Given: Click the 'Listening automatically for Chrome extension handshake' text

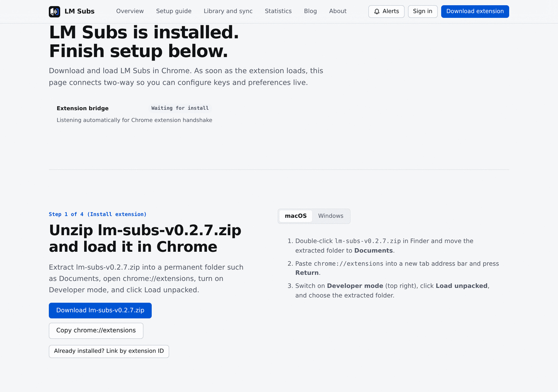Looking at the screenshot, I should (134, 120).
